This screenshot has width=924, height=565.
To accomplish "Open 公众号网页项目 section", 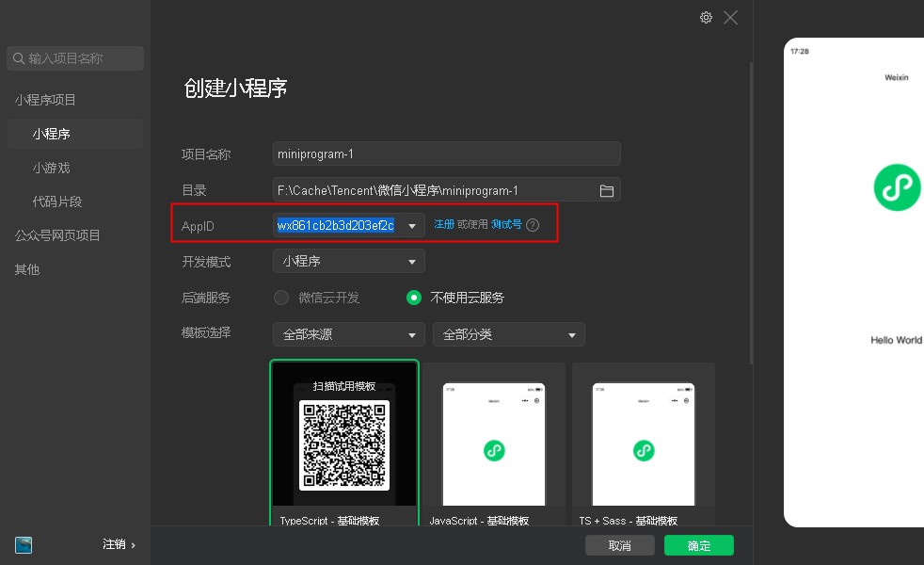I will [x=57, y=235].
